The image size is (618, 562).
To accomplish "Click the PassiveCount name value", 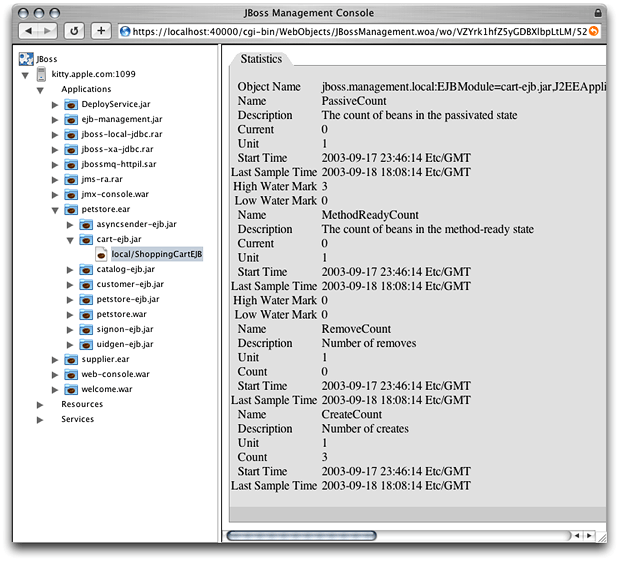I will pyautogui.click(x=354, y=101).
